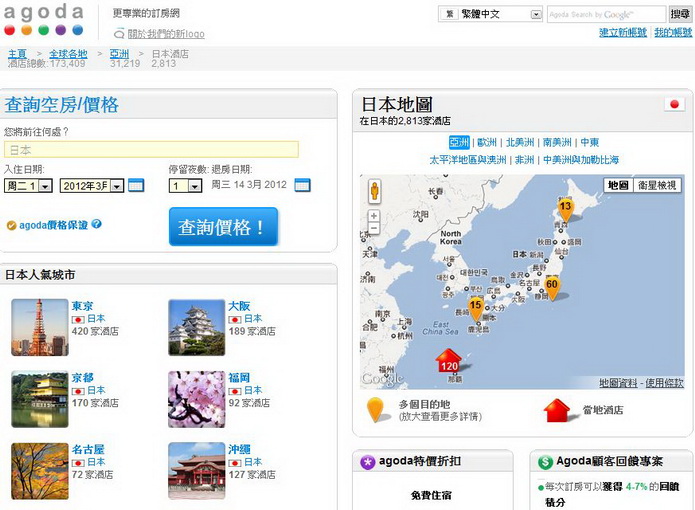Click the green dollar rewards icon

click(x=545, y=462)
